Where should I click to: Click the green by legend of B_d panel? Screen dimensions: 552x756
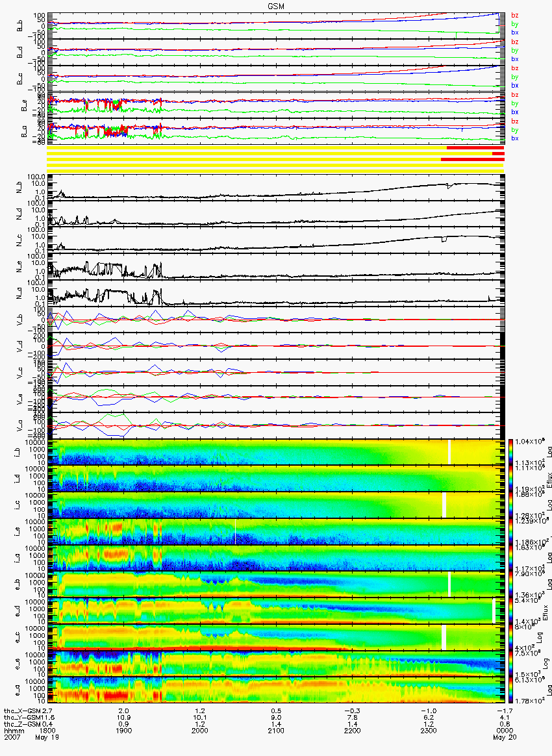point(514,51)
